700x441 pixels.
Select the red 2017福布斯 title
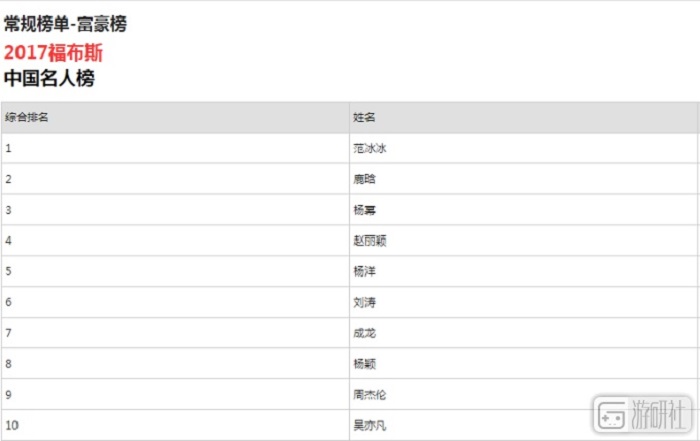click(x=53, y=52)
